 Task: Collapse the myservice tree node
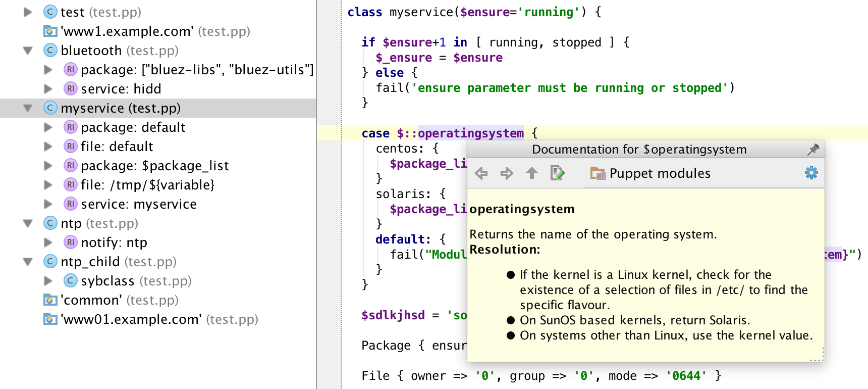(x=28, y=108)
